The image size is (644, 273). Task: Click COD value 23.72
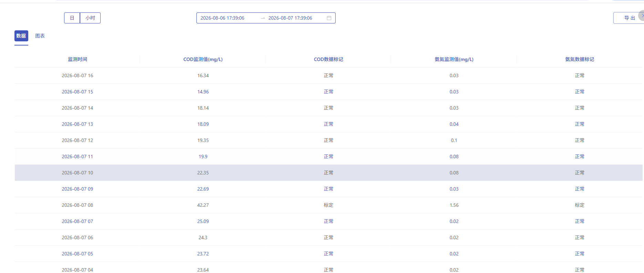(203, 254)
